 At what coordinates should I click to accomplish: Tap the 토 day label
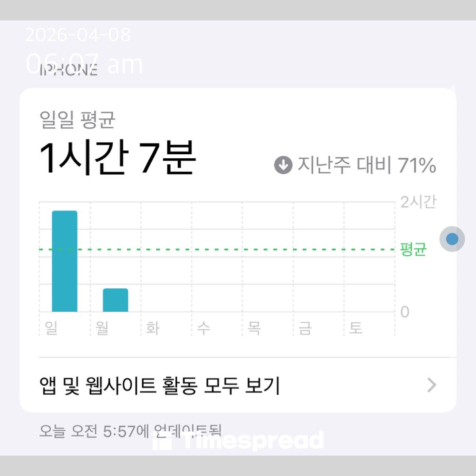click(x=356, y=328)
